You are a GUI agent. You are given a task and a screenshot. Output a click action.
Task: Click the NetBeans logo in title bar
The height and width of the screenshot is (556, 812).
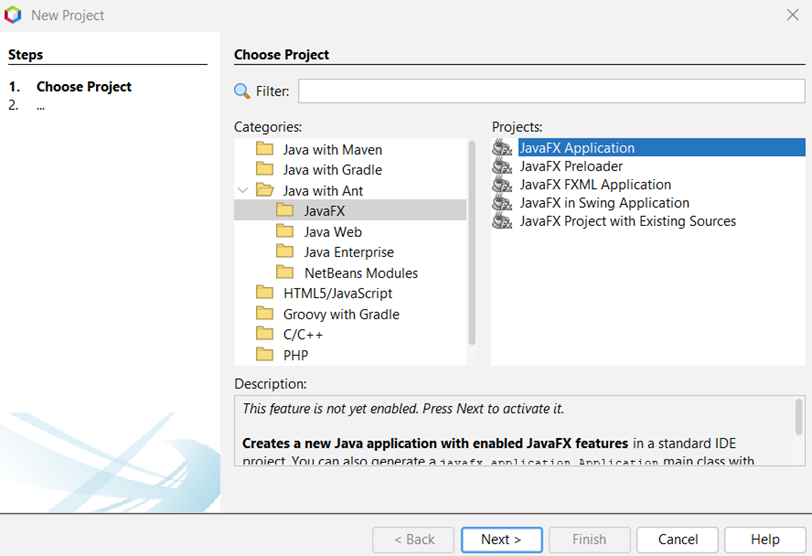13,15
